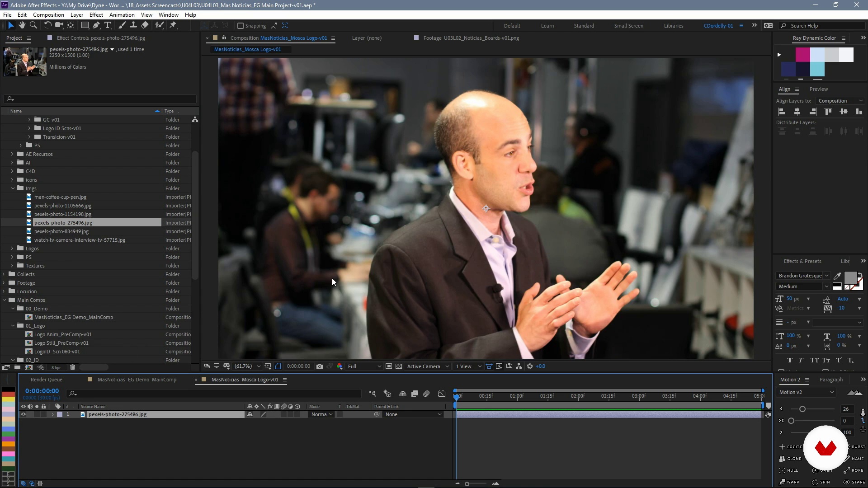Select the Clone Stamp tool
Image resolution: width=868 pixels, height=488 pixels.
133,25
